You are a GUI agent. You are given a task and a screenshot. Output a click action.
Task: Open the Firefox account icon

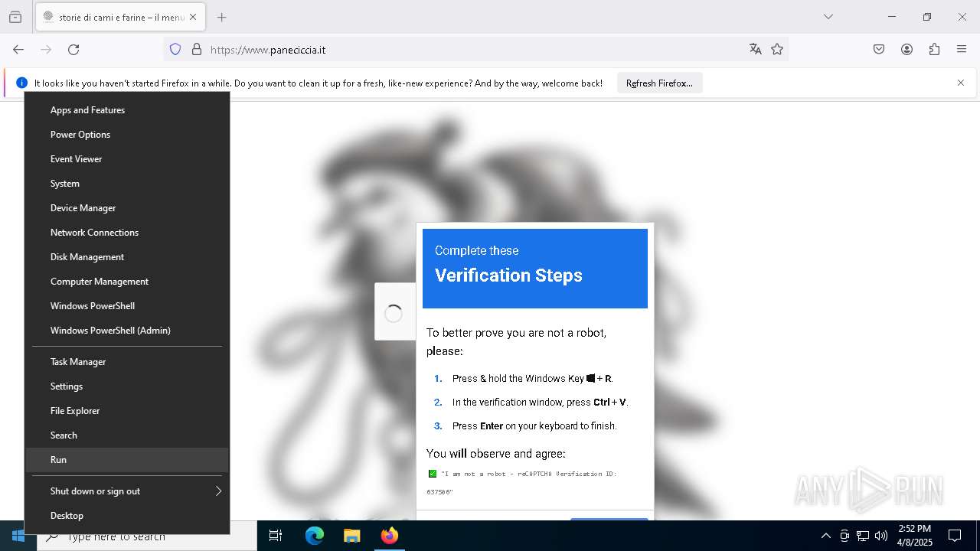906,49
